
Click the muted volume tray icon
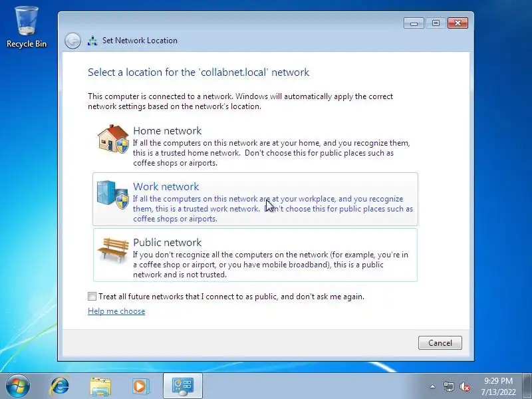coord(464,386)
